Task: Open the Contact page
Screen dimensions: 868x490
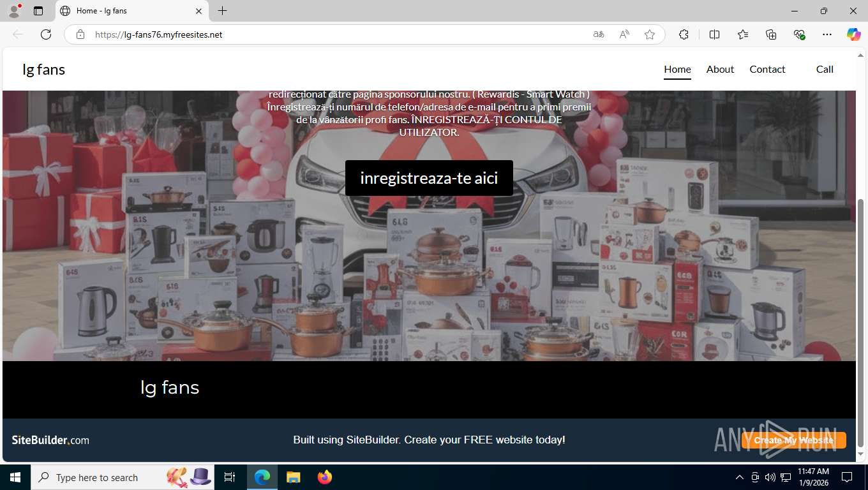Action: coord(767,69)
